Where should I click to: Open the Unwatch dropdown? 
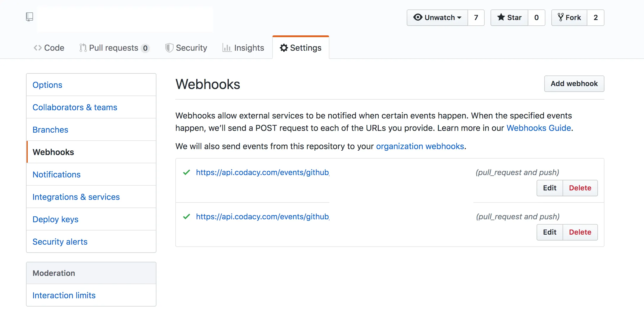(x=437, y=18)
